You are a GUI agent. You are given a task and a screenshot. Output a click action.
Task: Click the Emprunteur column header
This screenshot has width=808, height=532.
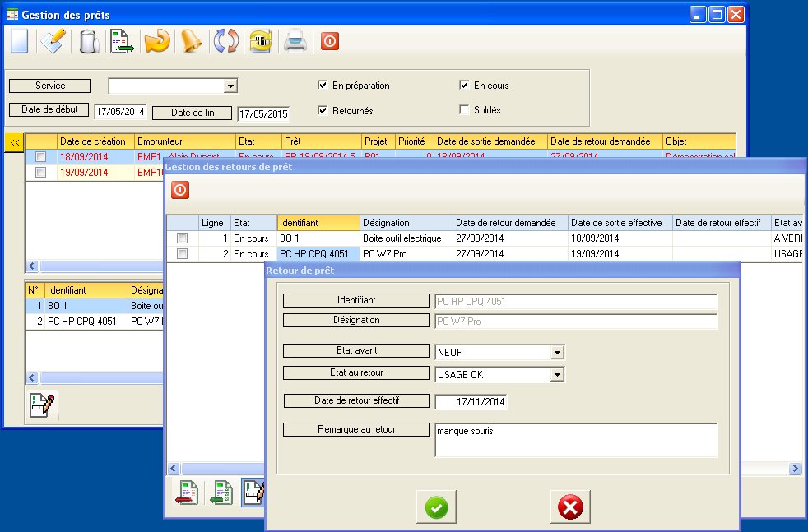click(185, 141)
